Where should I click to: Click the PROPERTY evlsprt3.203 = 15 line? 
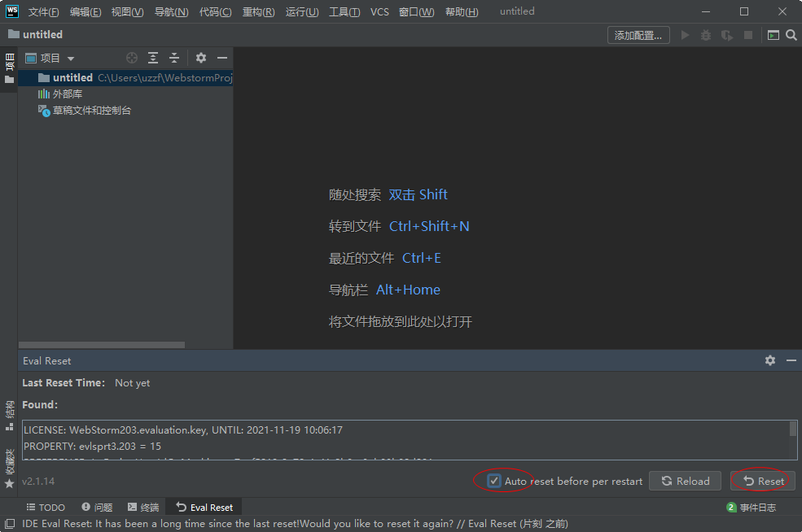92,446
